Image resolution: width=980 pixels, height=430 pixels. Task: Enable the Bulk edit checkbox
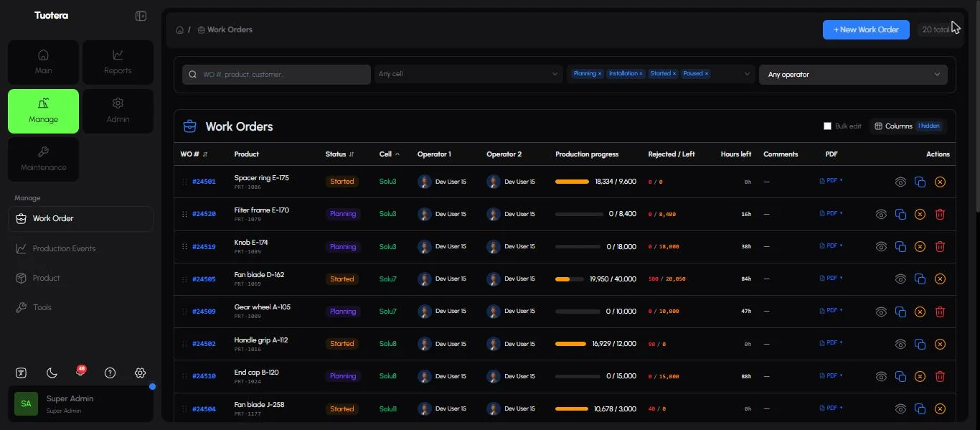(827, 126)
